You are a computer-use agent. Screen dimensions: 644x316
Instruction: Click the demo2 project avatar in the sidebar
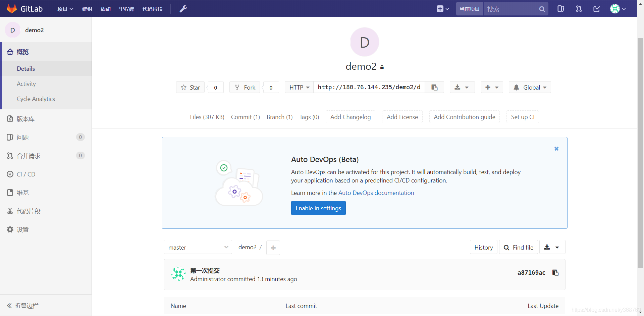point(13,30)
